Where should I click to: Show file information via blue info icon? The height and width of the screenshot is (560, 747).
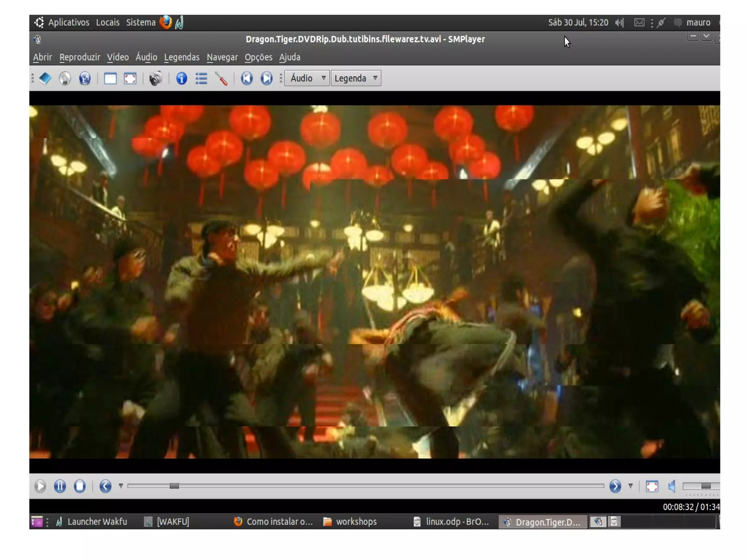(181, 78)
